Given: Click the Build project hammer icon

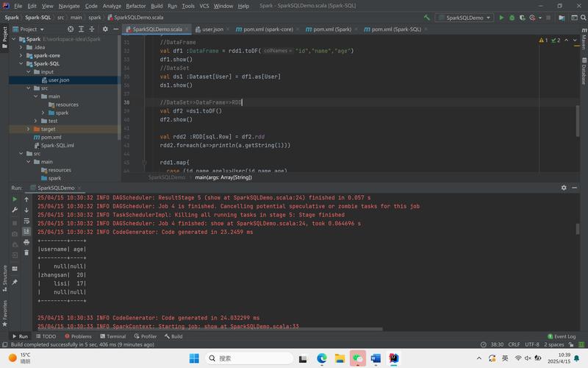Looking at the screenshot, I should pos(426,17).
